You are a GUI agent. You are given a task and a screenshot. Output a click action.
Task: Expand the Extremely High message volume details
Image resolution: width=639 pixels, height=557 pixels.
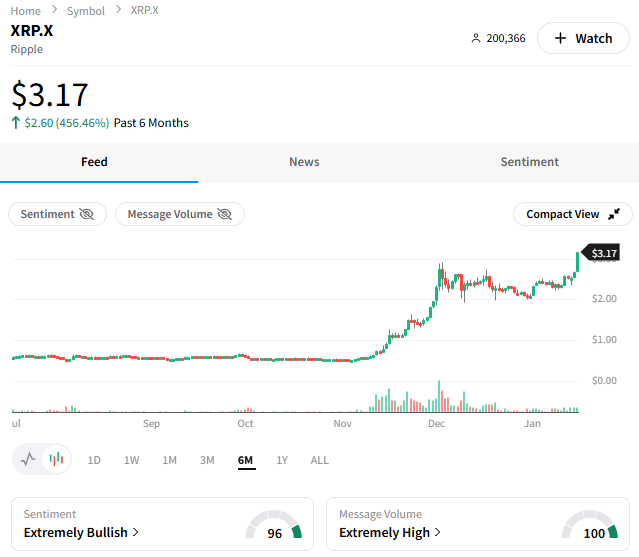point(390,533)
